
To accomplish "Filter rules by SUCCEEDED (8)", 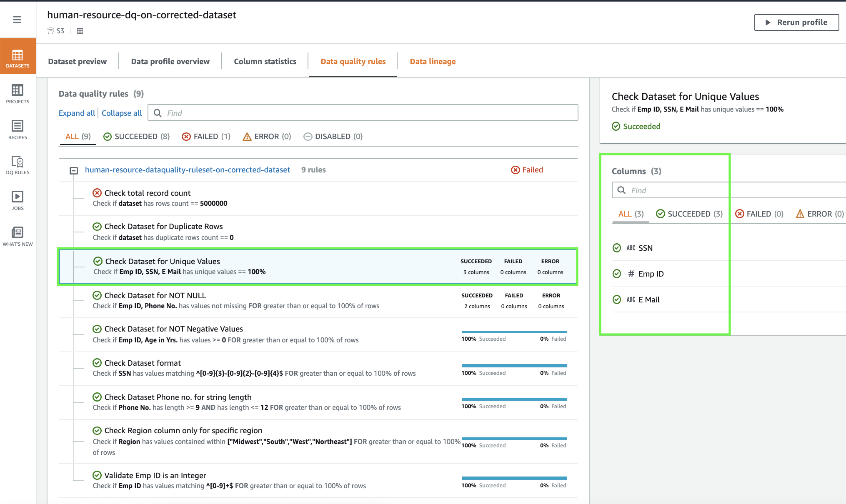I will click(x=137, y=137).
